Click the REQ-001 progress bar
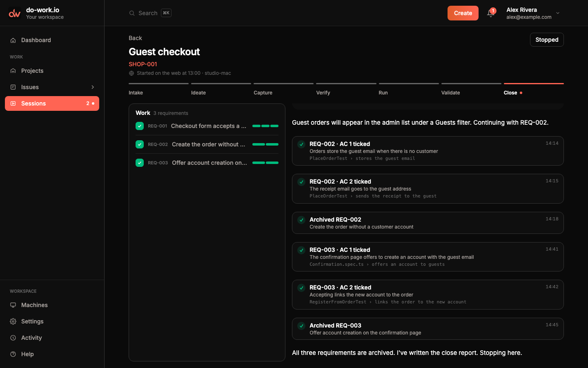The image size is (588, 368). click(x=265, y=126)
